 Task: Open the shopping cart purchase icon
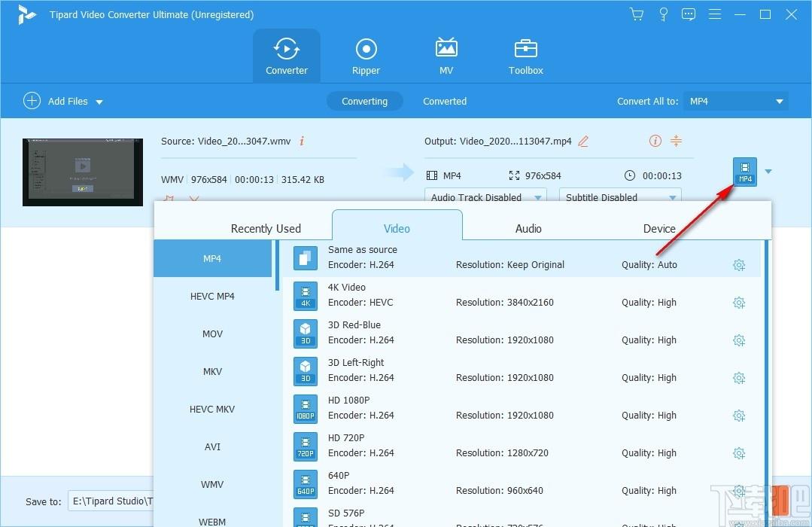click(x=637, y=14)
